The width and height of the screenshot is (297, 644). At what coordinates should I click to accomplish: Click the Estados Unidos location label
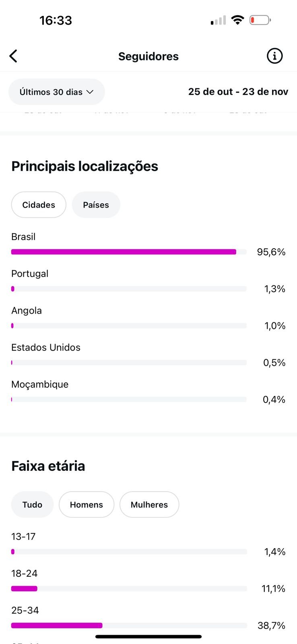46,347
